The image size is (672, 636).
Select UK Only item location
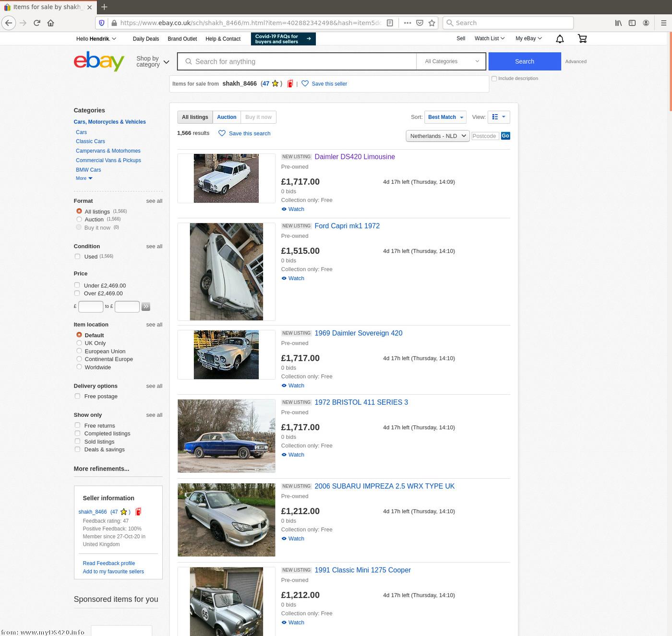[79, 343]
